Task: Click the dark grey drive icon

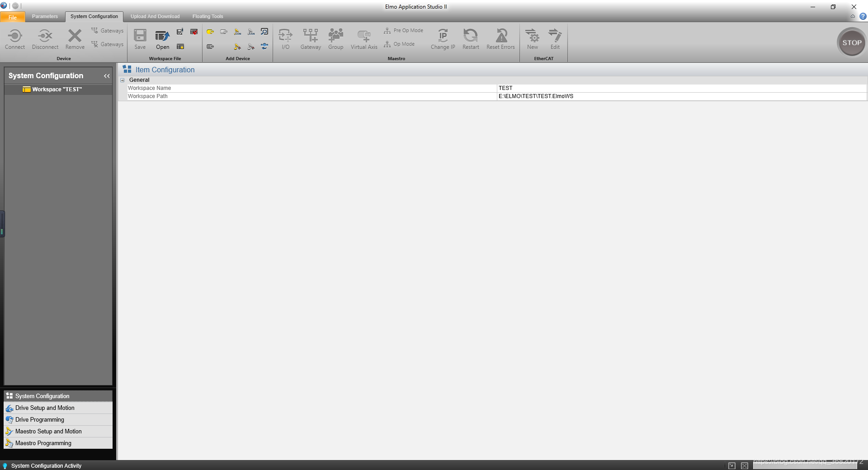Action: 210,47
